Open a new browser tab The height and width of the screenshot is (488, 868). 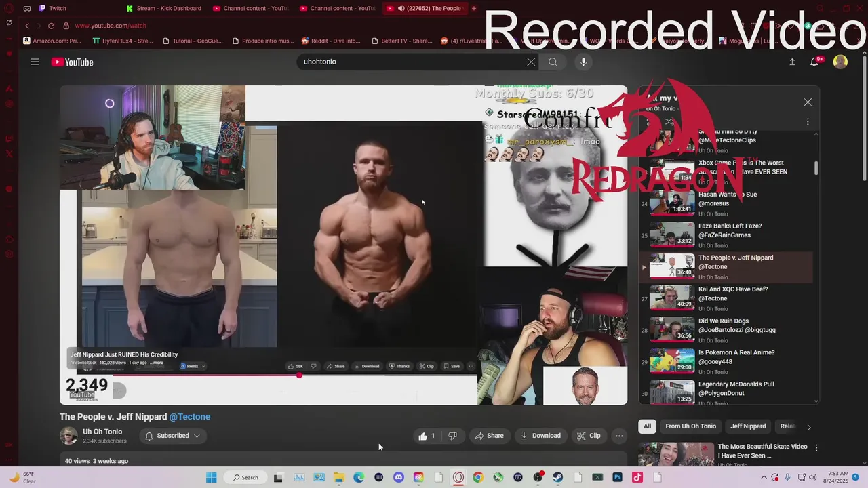click(x=474, y=8)
